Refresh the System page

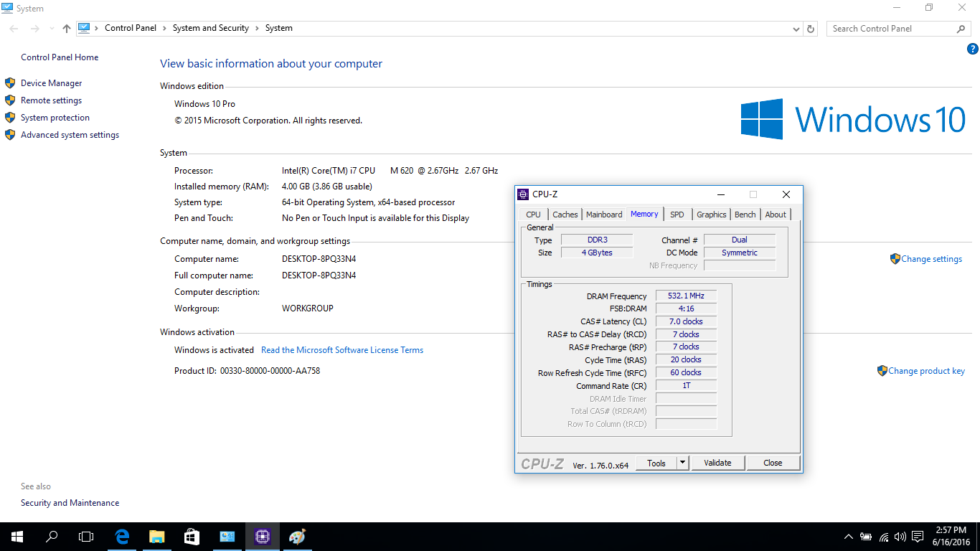811,29
